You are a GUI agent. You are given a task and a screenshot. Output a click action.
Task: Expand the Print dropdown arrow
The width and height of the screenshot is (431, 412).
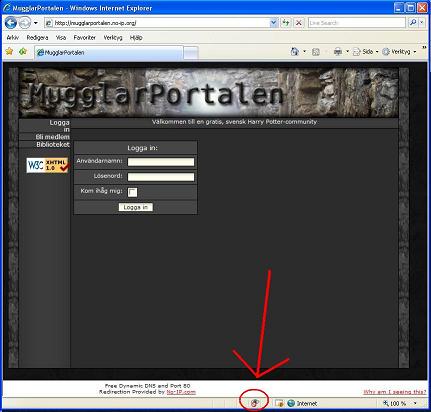click(x=347, y=52)
